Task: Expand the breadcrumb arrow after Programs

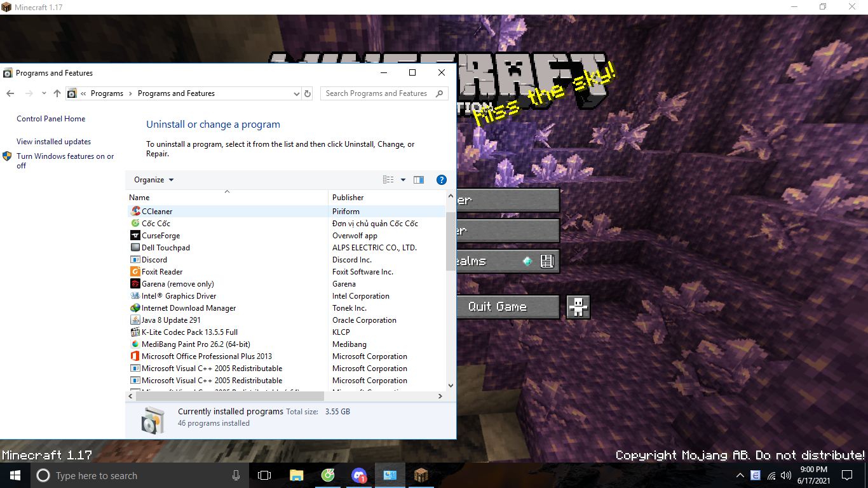Action: 130,93
